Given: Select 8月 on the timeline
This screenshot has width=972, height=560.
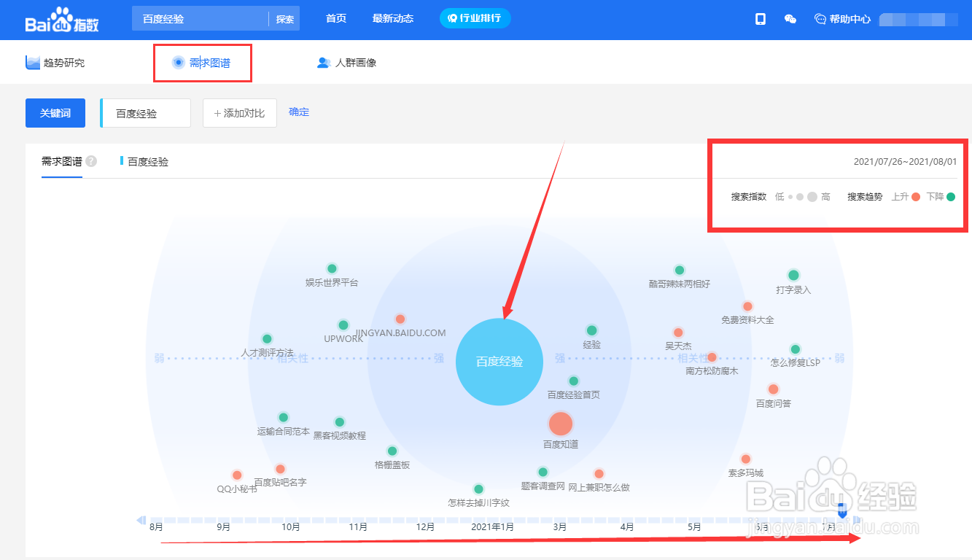Looking at the screenshot, I should (155, 526).
